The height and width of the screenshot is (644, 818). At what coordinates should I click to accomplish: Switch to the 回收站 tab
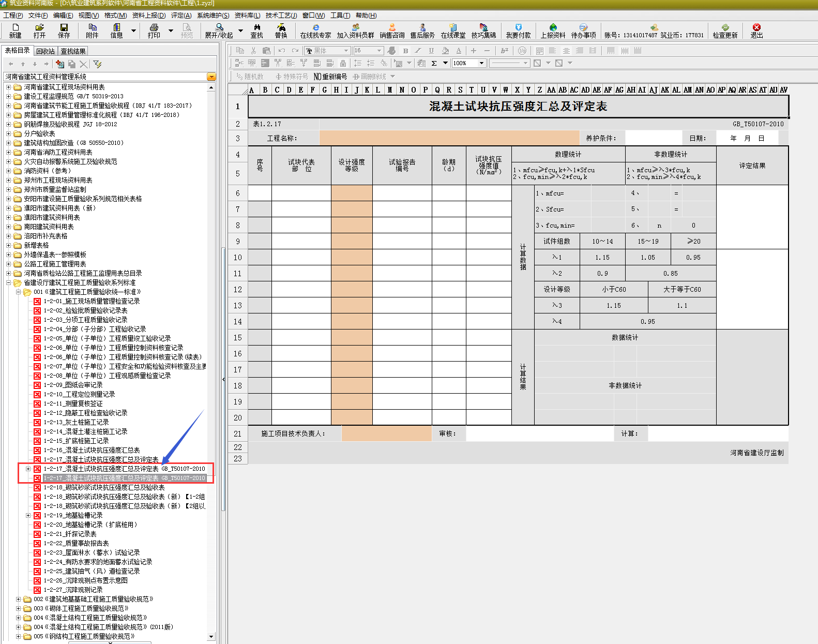pyautogui.click(x=46, y=51)
